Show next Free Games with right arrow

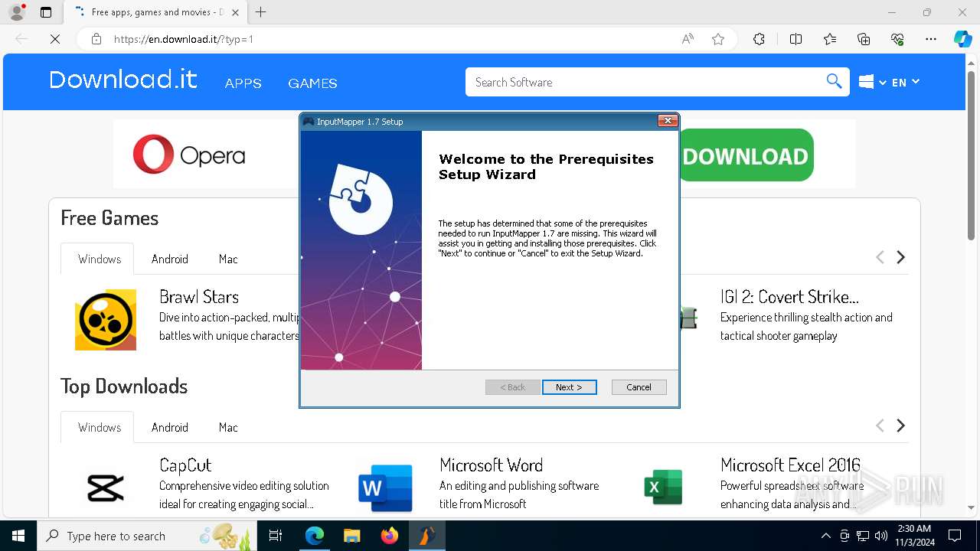[901, 258]
